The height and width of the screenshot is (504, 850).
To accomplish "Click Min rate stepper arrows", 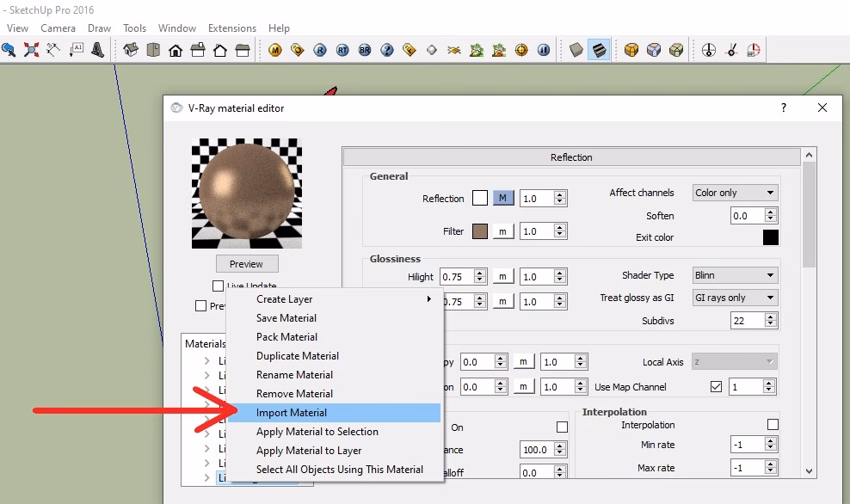I will pyautogui.click(x=770, y=445).
